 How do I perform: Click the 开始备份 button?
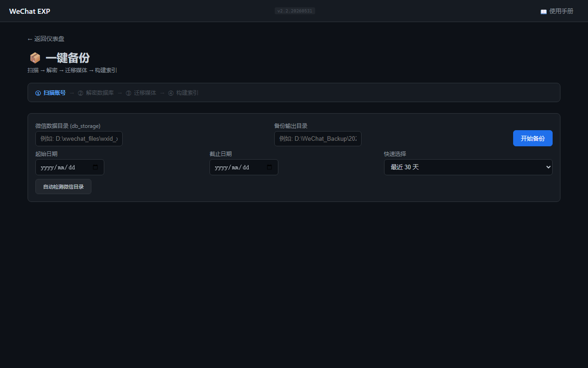pyautogui.click(x=533, y=138)
